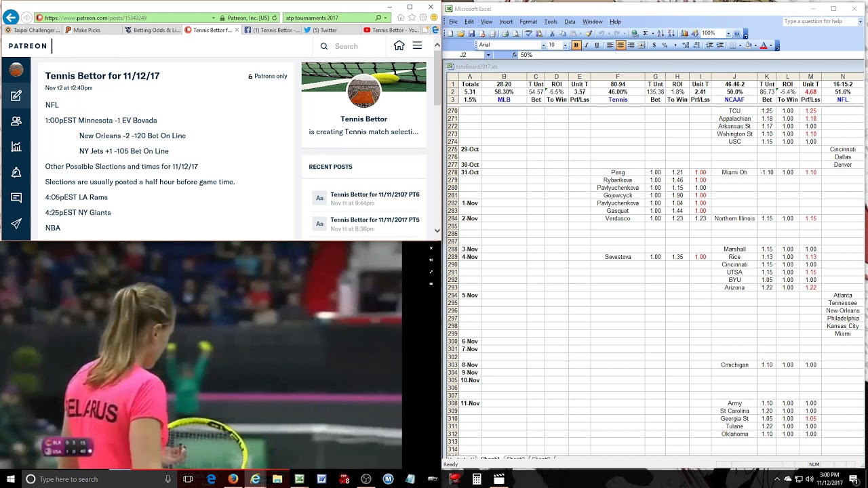The image size is (868, 488).
Task: Toggle Underline formatting in Excel toolbar
Action: [x=597, y=45]
